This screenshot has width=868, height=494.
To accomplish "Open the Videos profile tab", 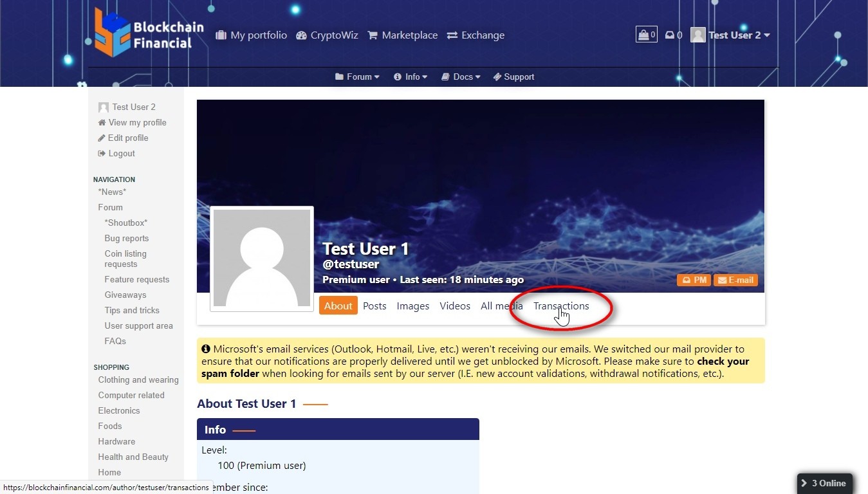I will (455, 306).
